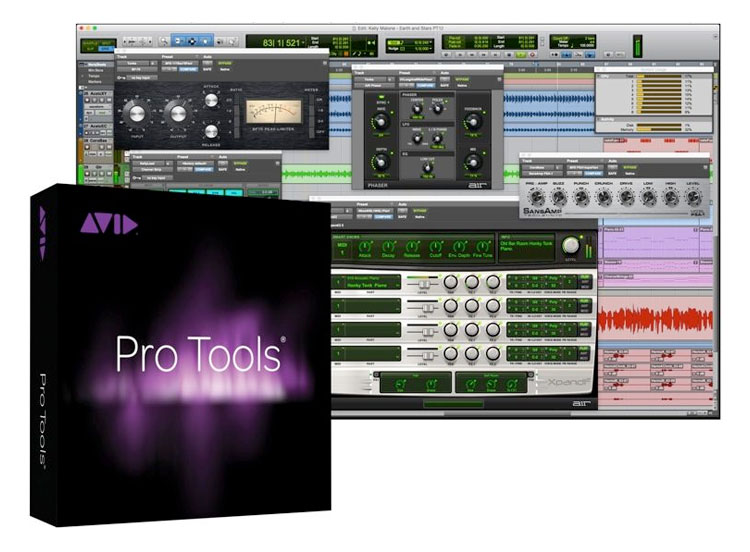Image resolution: width=750 pixels, height=552 pixels.
Task: Click the Play button in transport
Action: (x=521, y=55)
